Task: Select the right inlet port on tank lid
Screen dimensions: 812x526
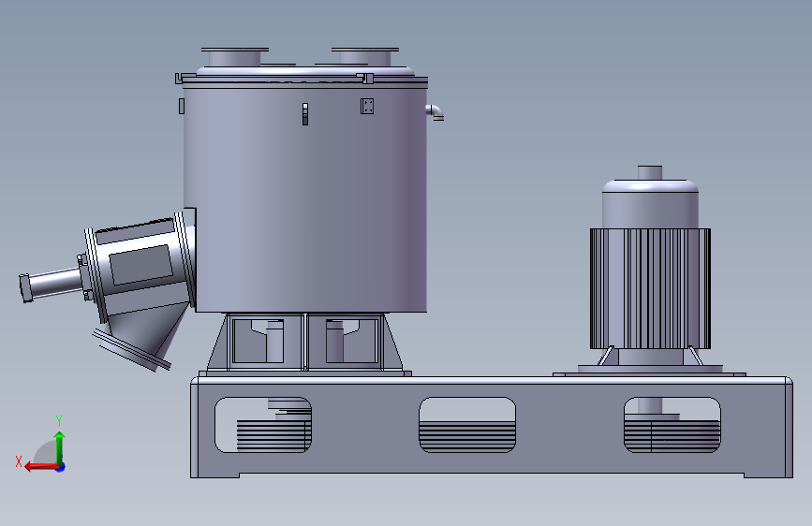Action: tap(364, 56)
